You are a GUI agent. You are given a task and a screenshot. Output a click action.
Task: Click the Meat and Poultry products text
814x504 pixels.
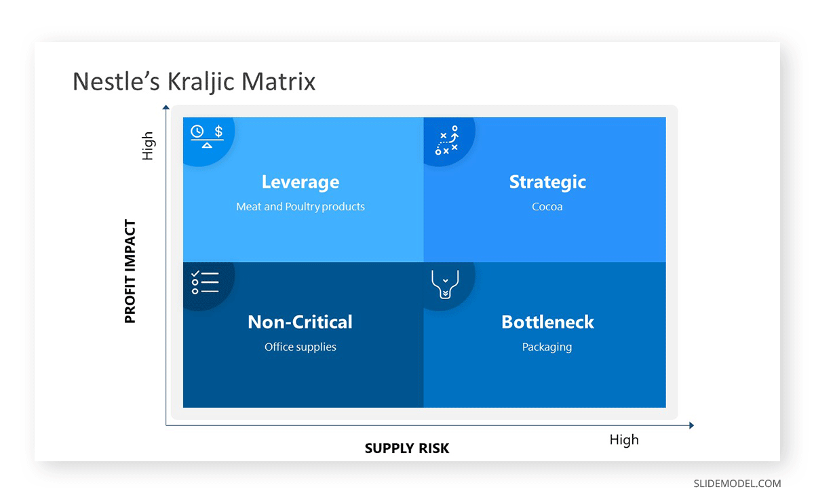(301, 207)
